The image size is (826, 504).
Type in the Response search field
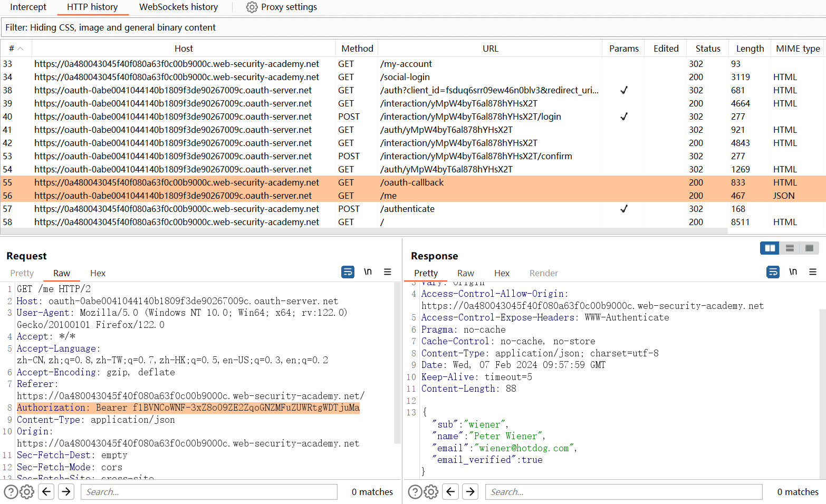[x=623, y=492]
